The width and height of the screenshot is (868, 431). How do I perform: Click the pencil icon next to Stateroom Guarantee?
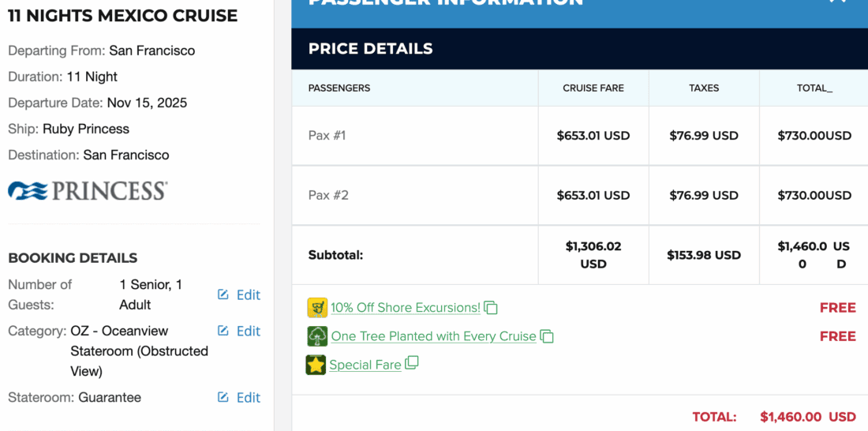click(223, 397)
